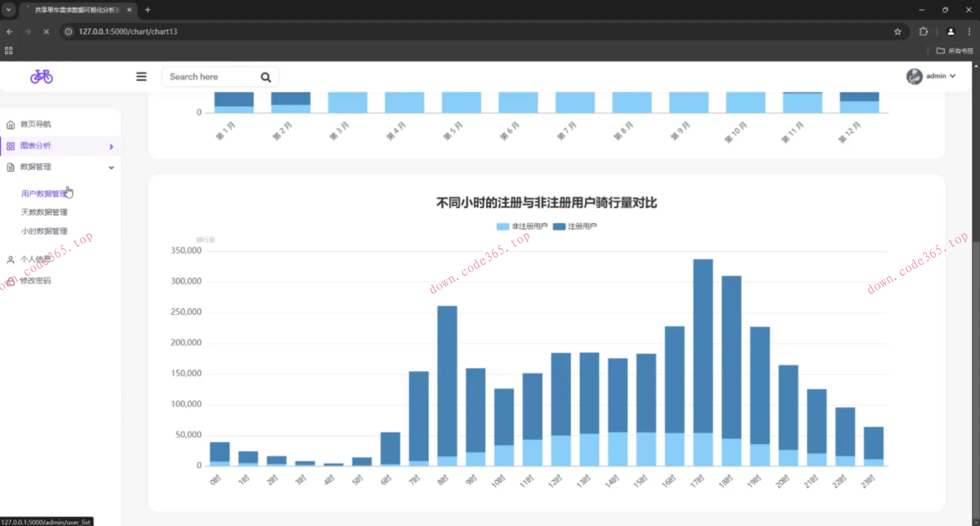The height and width of the screenshot is (526, 980).
Task: Click the lock icon beside 修改密码
Action: coord(11,281)
